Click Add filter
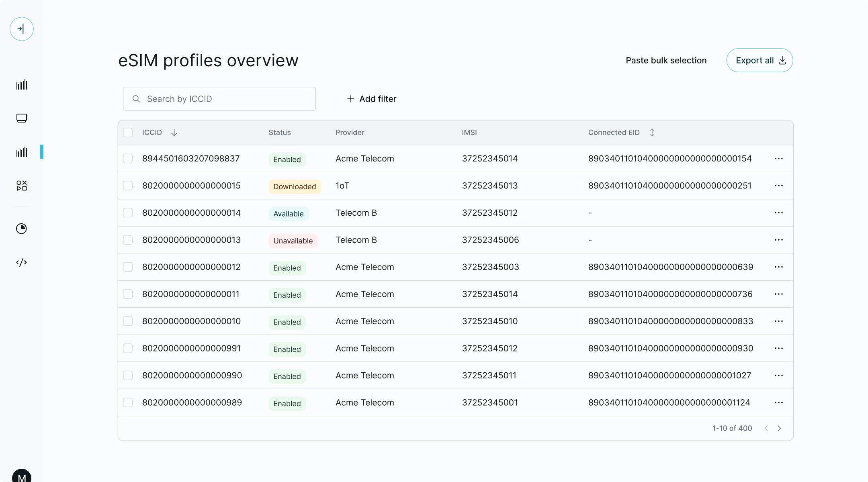Image resolution: width=868 pixels, height=482 pixels. pyautogui.click(x=372, y=99)
